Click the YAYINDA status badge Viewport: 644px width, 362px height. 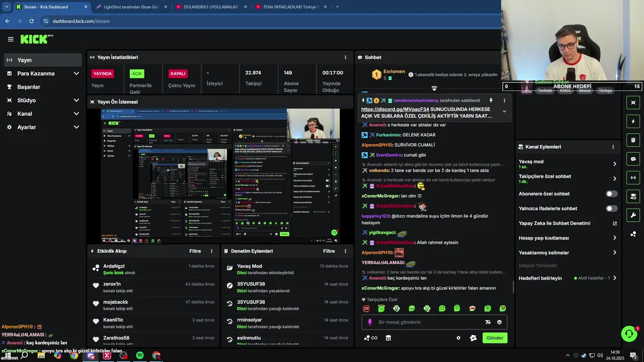[x=103, y=73]
